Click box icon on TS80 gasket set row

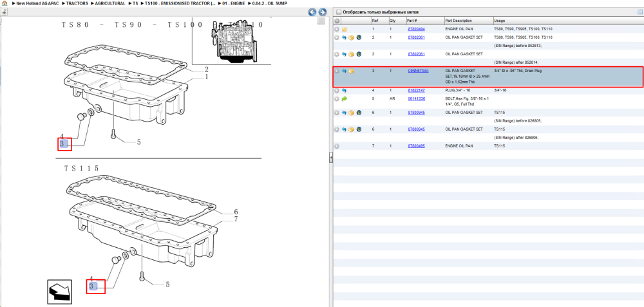351,37
